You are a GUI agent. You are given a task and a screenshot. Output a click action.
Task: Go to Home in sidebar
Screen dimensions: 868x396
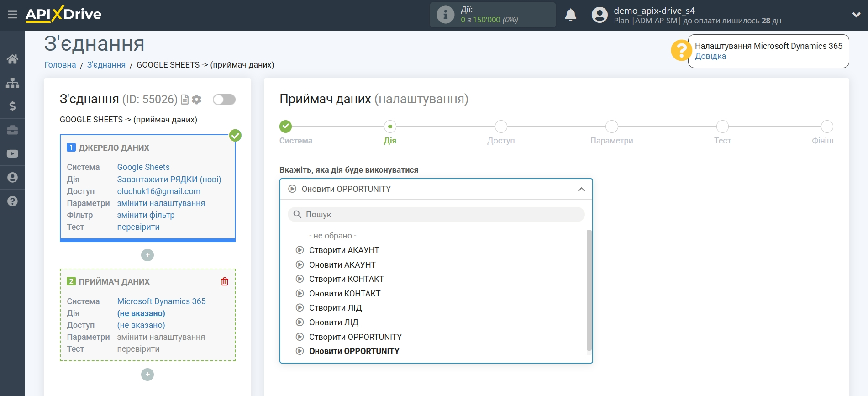(12, 59)
